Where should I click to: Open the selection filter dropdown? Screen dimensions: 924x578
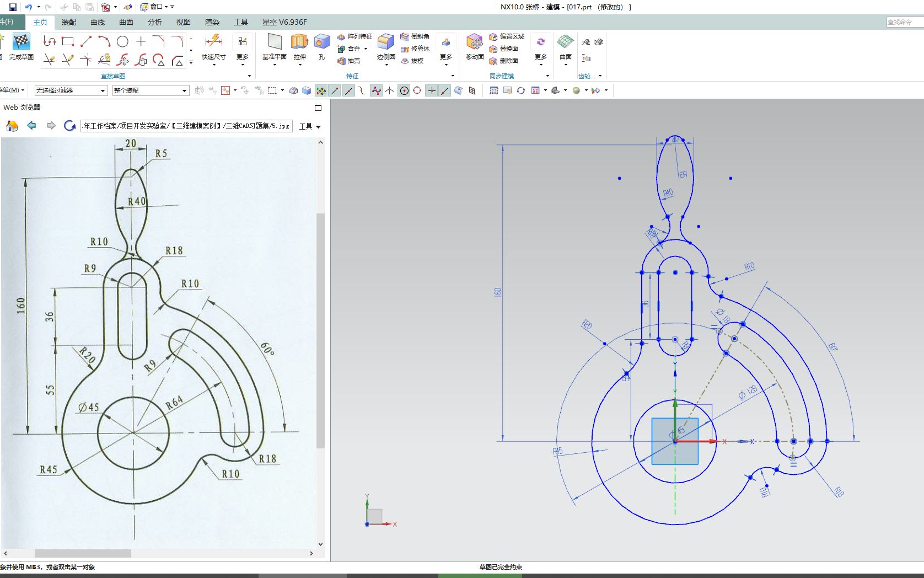[x=104, y=90]
